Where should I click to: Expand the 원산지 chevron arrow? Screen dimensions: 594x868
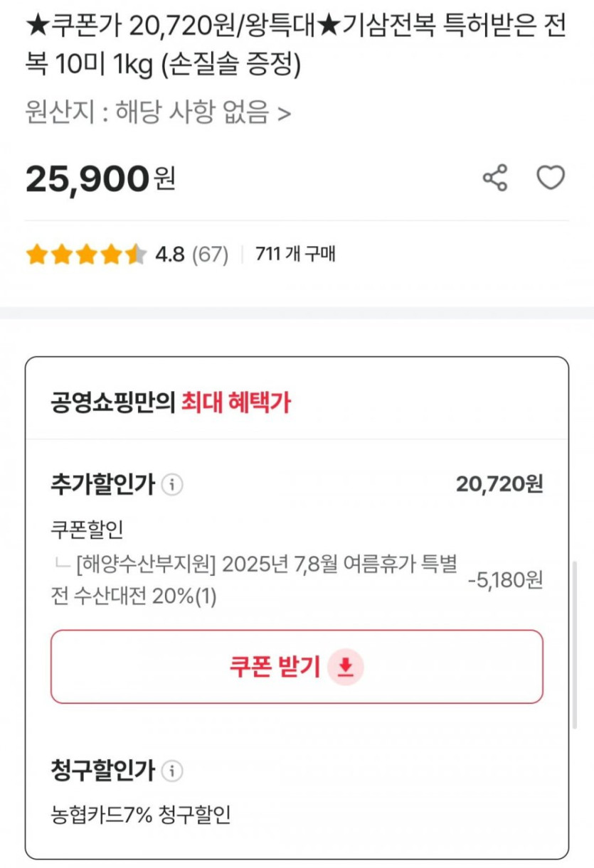(284, 113)
